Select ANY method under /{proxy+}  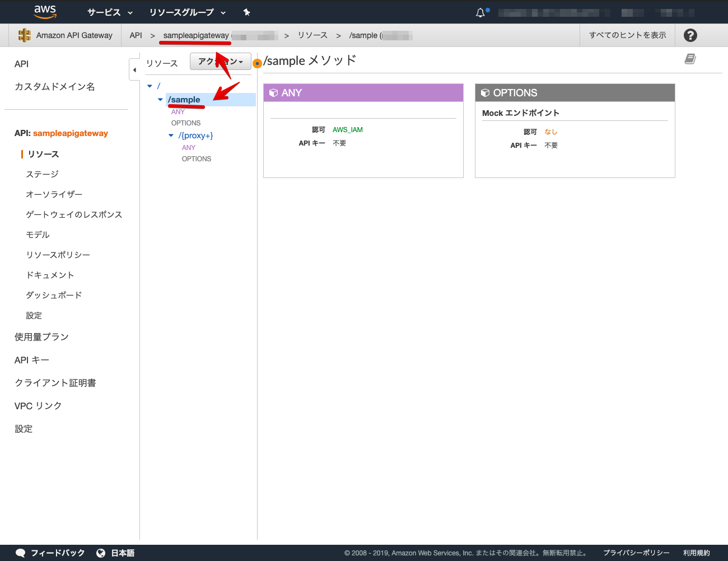coord(189,148)
